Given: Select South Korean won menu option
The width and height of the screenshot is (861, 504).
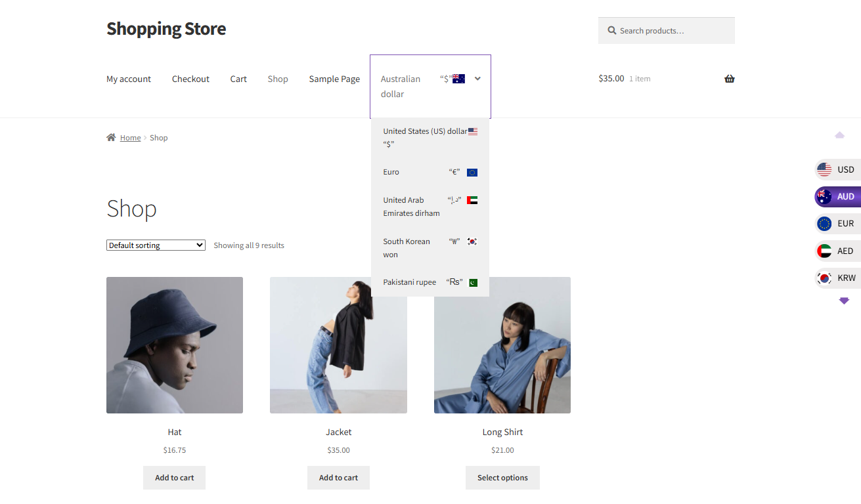Looking at the screenshot, I should tap(430, 248).
